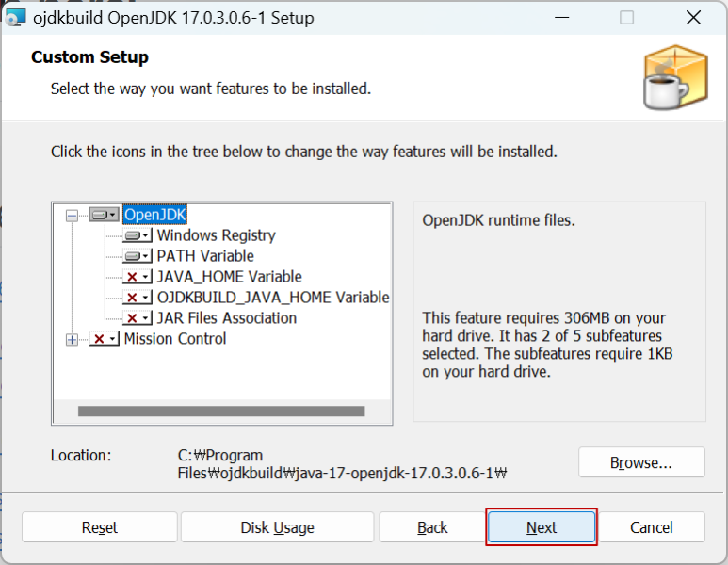This screenshot has width=728, height=565.
Task: Select the Windows Registry tree item
Action: click(217, 235)
